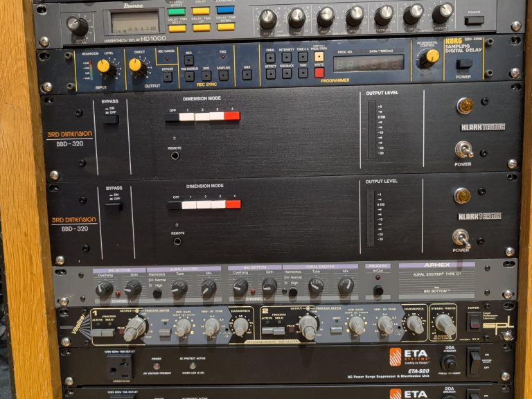Toggle the Korg SDD-2000 Power switch
The width and height of the screenshot is (532, 399).
464,64
